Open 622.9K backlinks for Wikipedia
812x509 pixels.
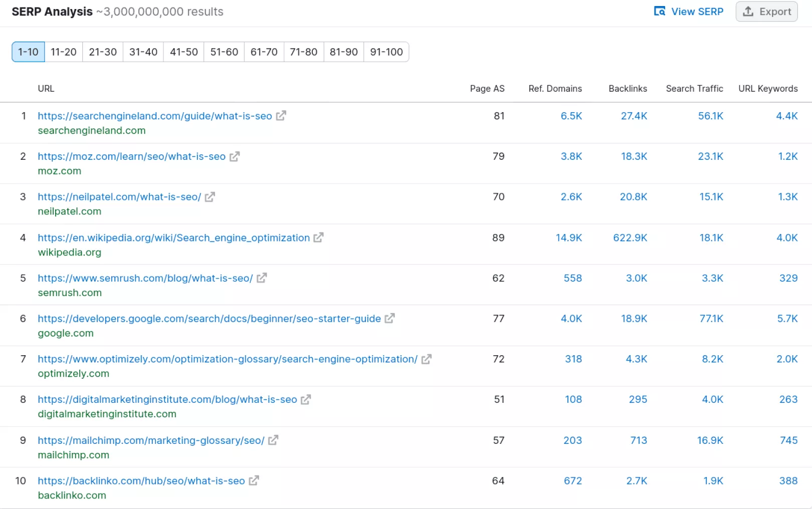(x=631, y=237)
